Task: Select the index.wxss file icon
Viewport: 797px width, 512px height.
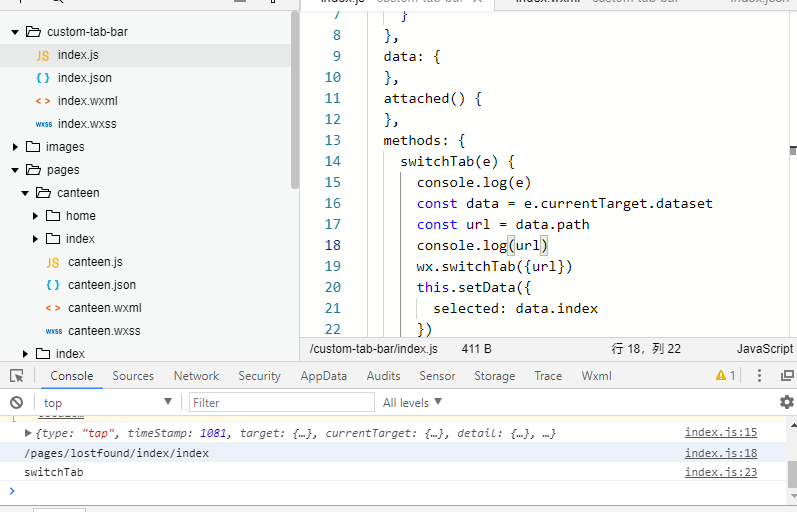Action: tap(44, 124)
